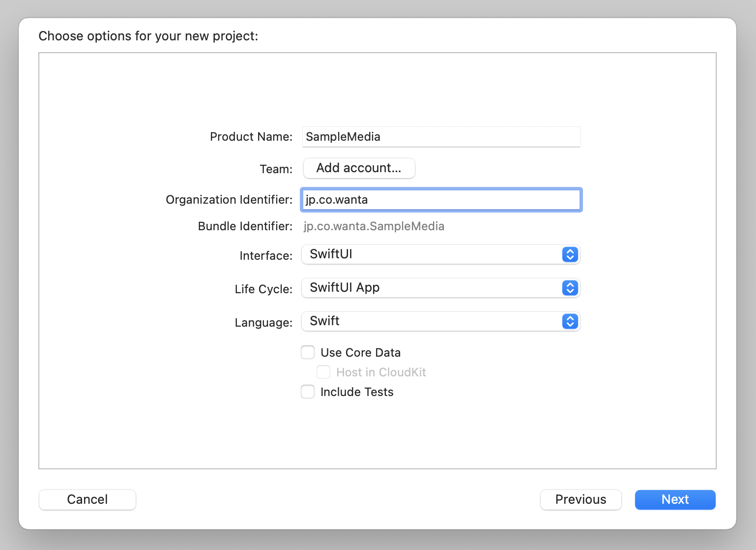756x550 pixels.
Task: Enable the Use Core Data checkbox
Action: [308, 352]
